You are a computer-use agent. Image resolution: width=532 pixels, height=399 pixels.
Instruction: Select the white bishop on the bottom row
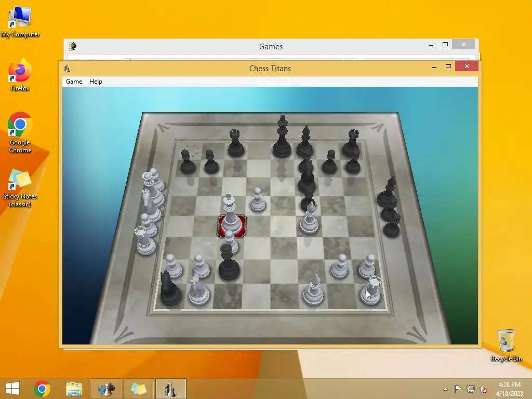313,290
